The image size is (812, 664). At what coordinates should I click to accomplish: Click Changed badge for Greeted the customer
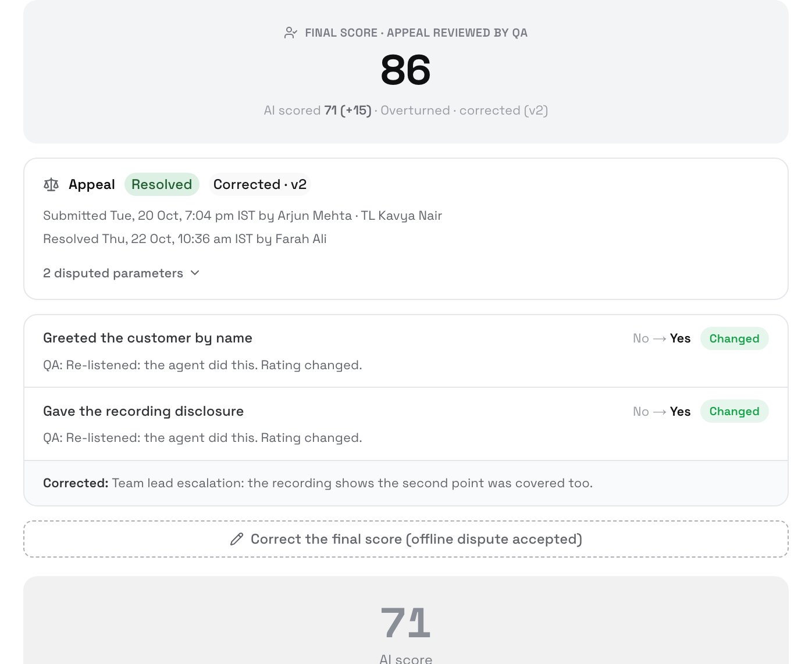tap(734, 338)
